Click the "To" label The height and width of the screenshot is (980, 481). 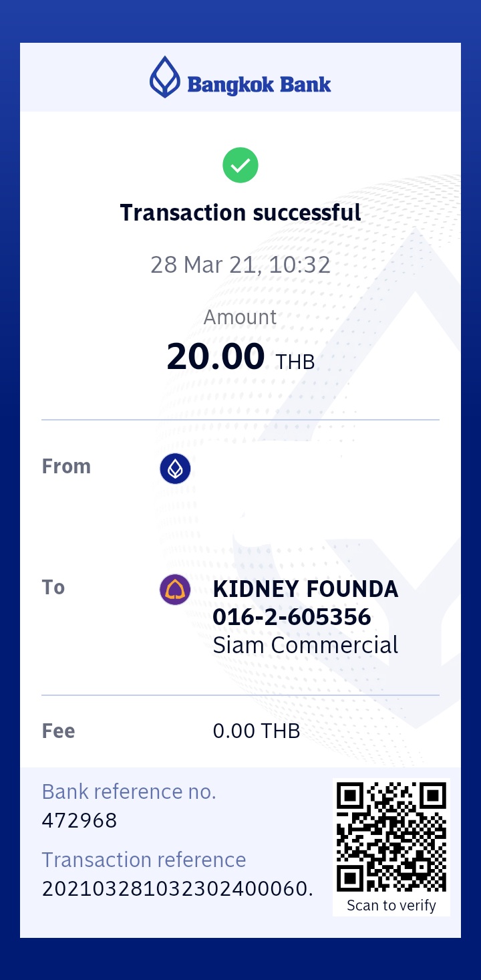(x=53, y=587)
